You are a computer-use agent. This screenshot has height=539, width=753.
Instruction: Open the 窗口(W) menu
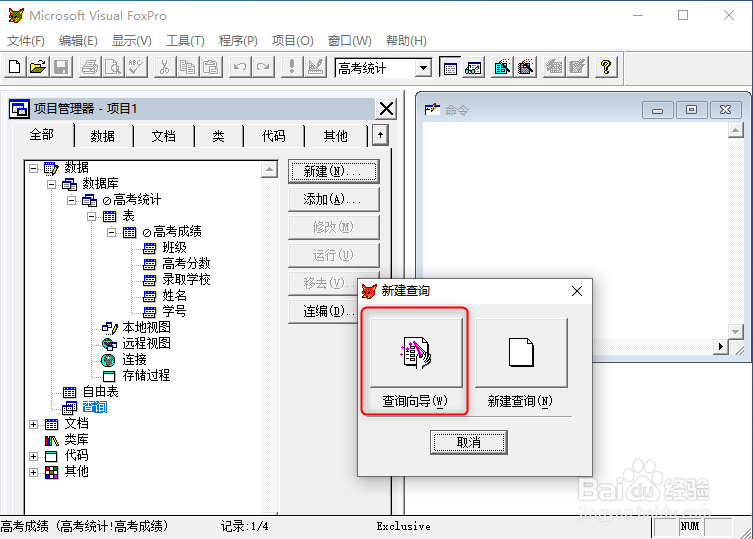coord(350,41)
